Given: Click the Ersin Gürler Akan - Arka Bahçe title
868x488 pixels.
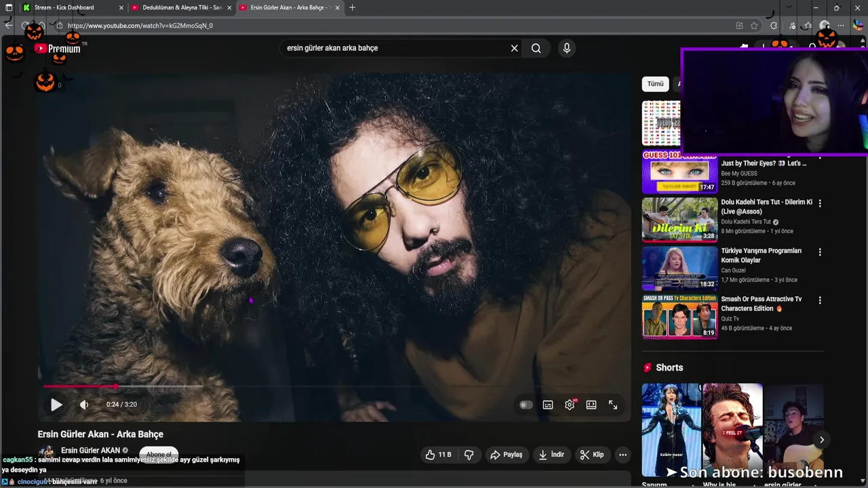Looking at the screenshot, I should click(x=100, y=434).
